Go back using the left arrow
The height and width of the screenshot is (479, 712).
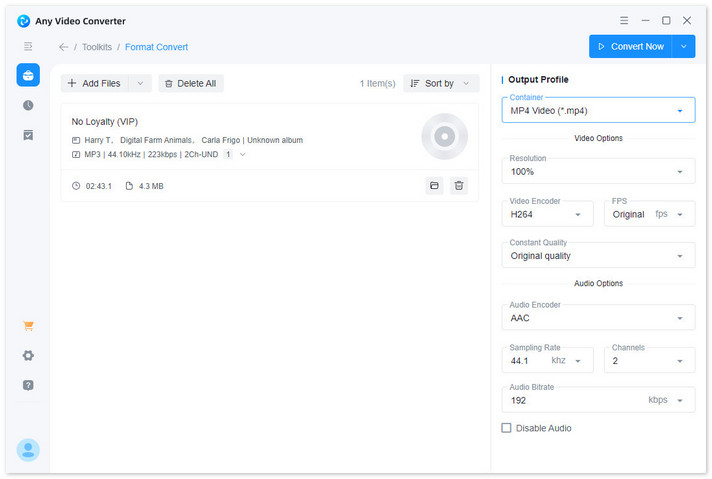coord(64,47)
